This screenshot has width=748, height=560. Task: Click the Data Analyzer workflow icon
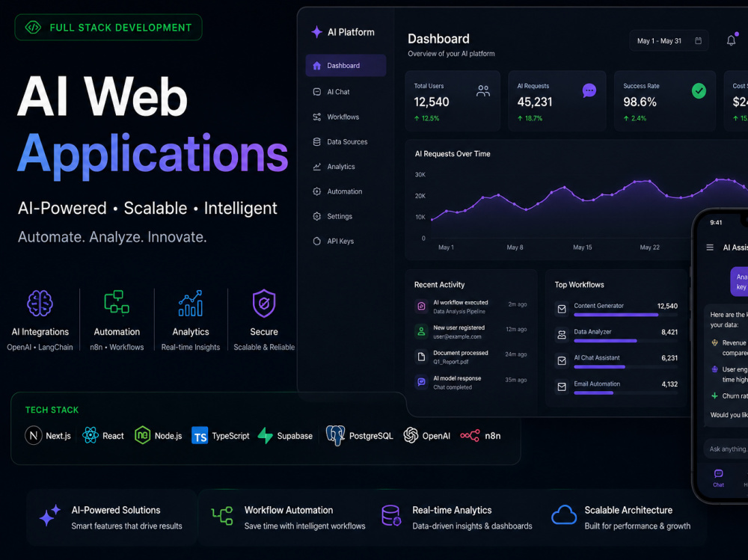coord(562,335)
